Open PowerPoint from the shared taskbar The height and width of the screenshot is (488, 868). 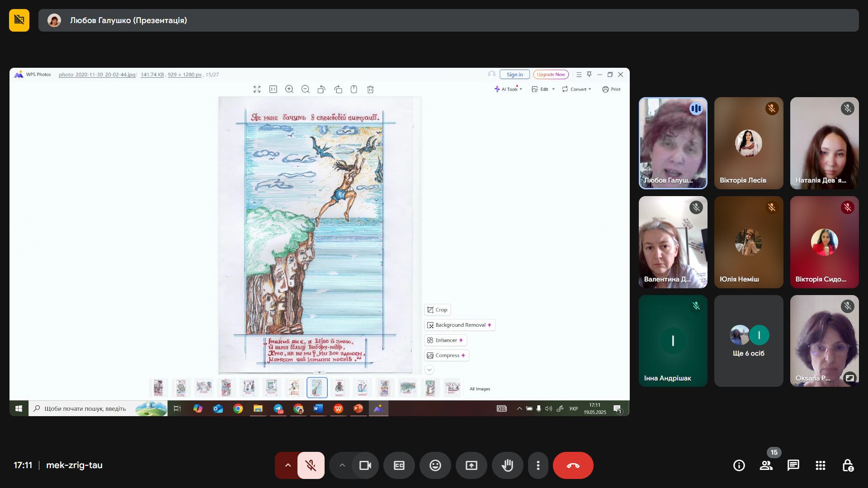[x=358, y=408]
